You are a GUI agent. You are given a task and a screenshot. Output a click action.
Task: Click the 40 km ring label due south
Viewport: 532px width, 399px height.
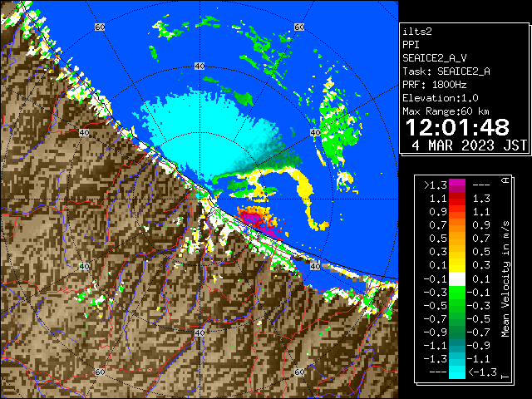tap(199, 332)
